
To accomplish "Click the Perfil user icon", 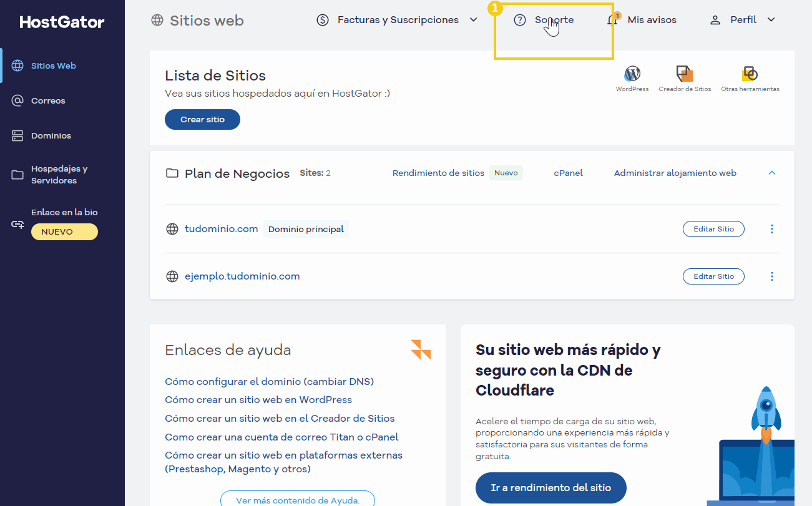I will (x=715, y=20).
